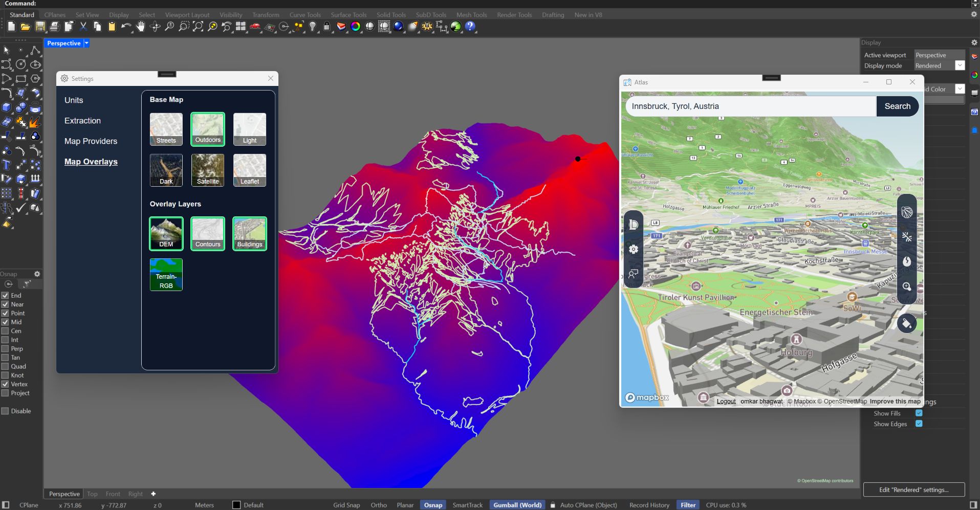Click Atlas user feedback icon
Image resolution: width=980 pixels, height=510 pixels.
[634, 274]
